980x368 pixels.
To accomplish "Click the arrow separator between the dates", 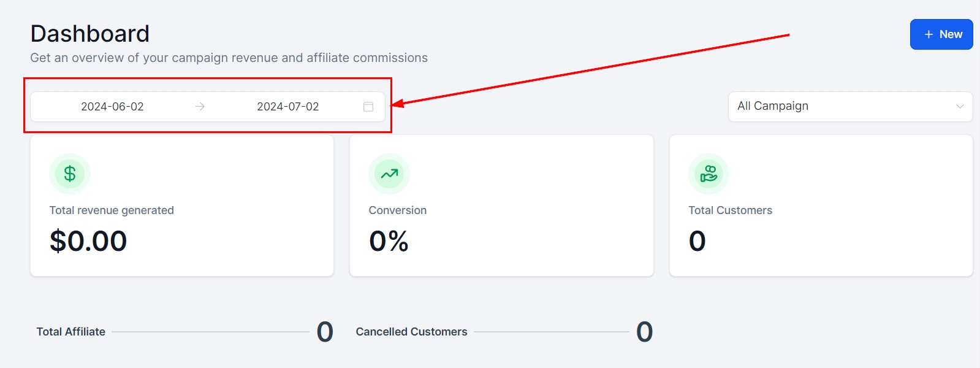I will point(200,107).
